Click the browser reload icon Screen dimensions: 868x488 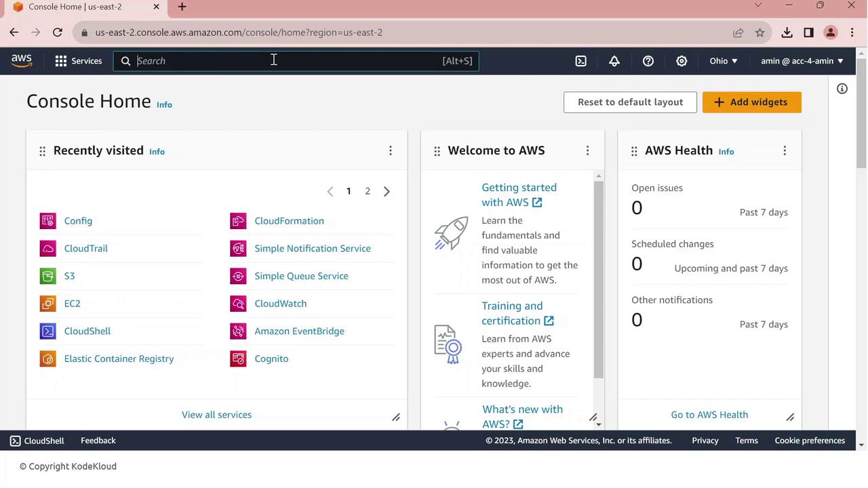point(58,33)
